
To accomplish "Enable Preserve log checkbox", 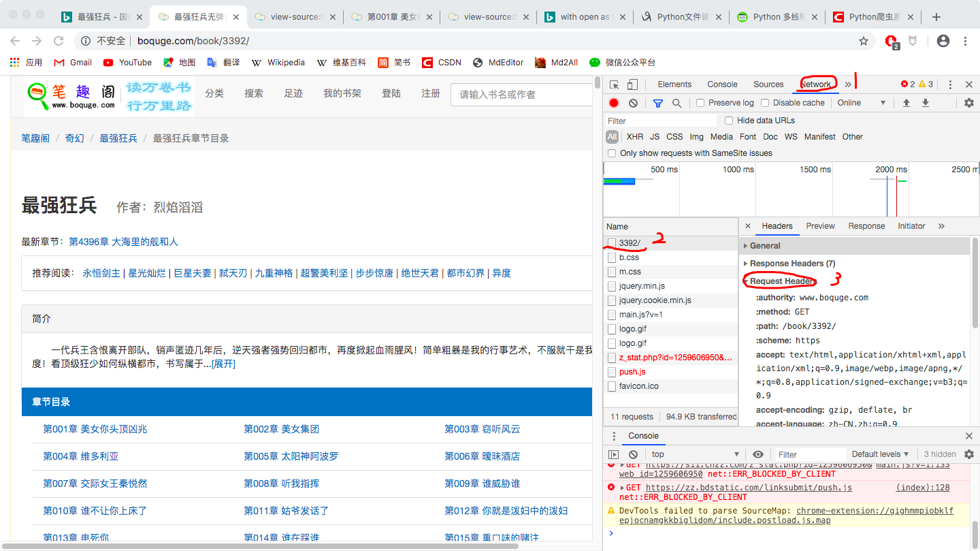I will tap(700, 103).
